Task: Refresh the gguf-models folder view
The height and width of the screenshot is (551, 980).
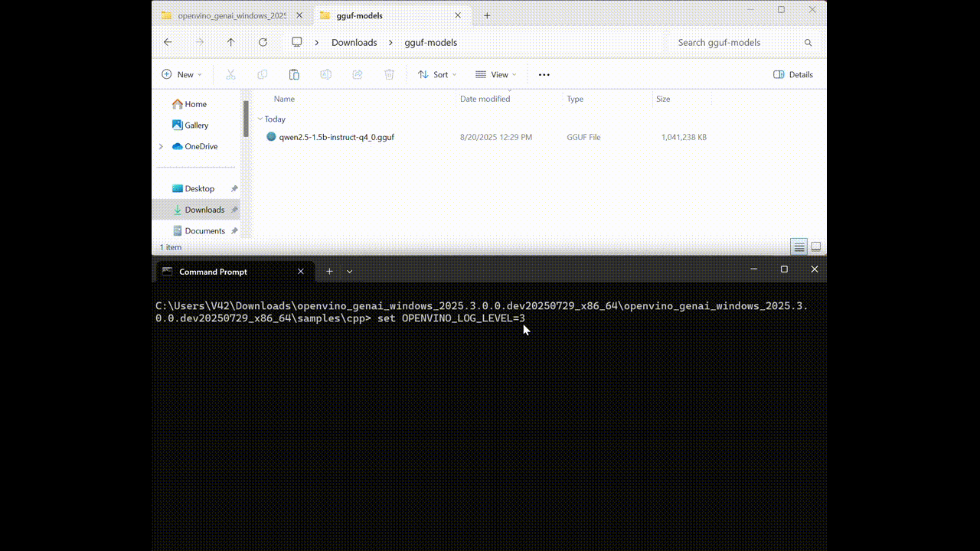Action: 263,42
